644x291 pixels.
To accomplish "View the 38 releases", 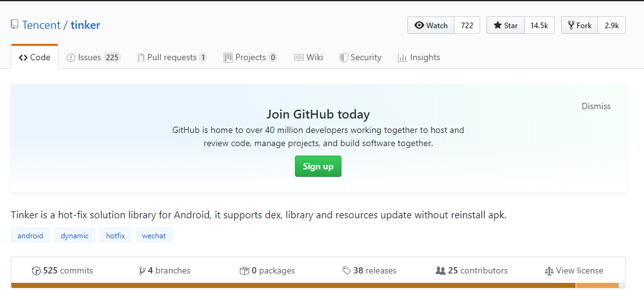I will tap(369, 270).
